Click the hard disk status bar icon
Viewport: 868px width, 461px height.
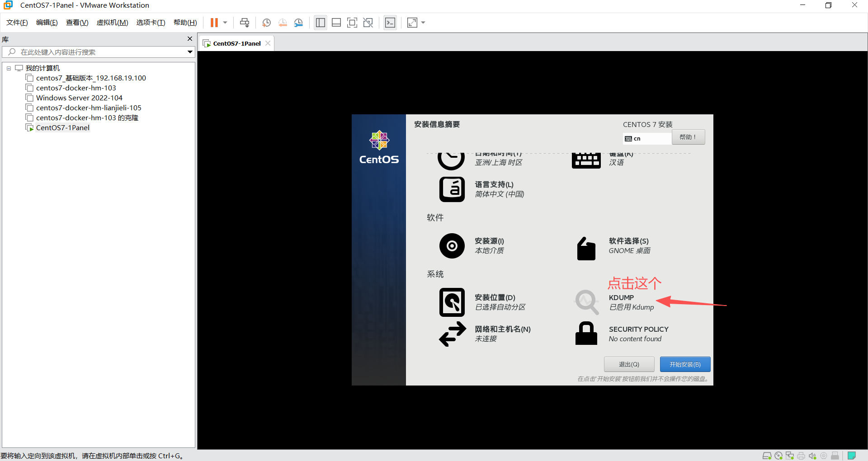tap(767, 456)
